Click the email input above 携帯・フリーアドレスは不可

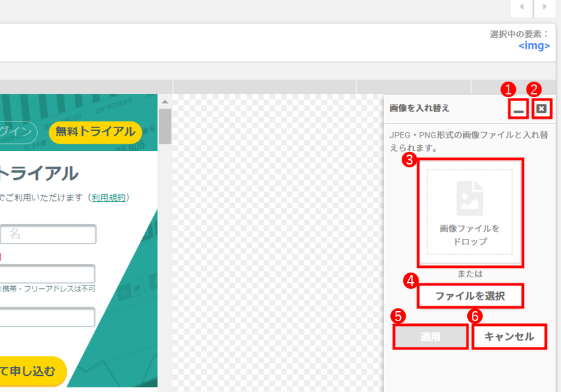47,274
